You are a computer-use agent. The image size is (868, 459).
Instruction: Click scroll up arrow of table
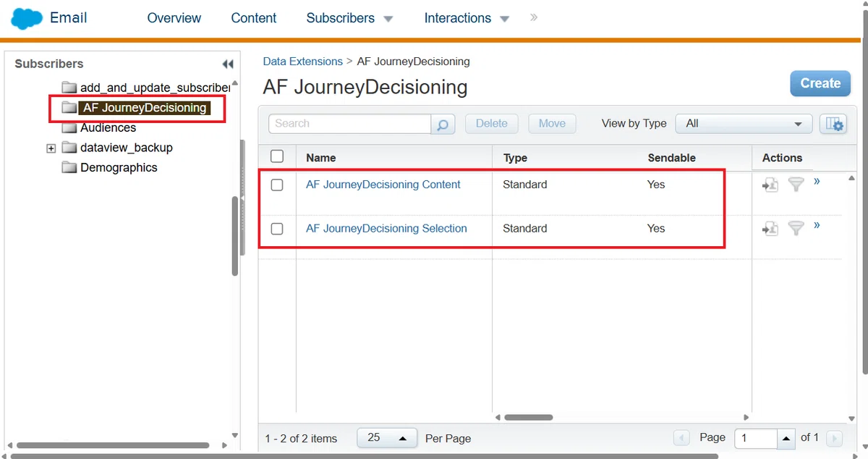click(x=851, y=179)
